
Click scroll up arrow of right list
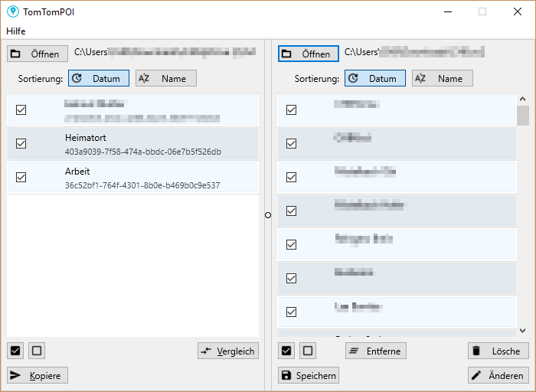click(x=522, y=99)
